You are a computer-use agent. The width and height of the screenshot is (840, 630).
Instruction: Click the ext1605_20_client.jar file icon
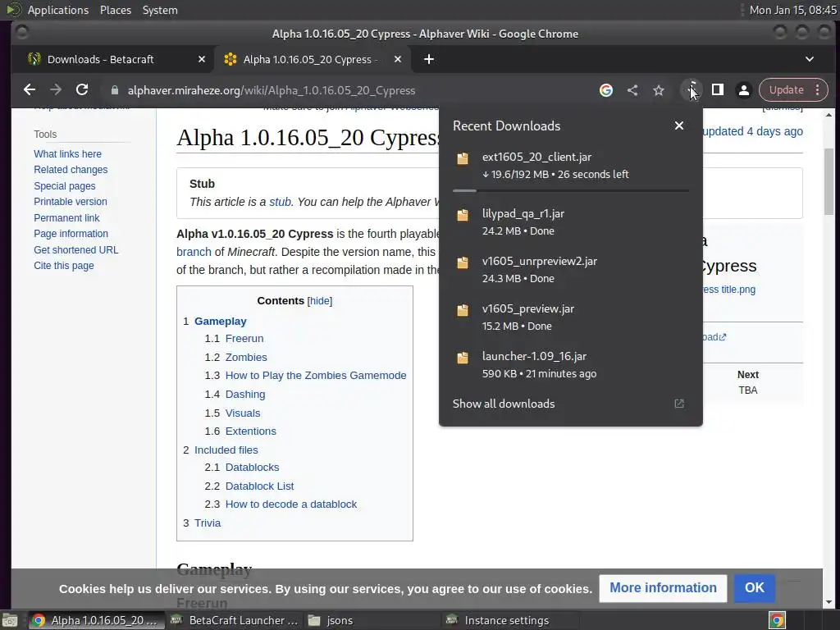[x=463, y=158]
